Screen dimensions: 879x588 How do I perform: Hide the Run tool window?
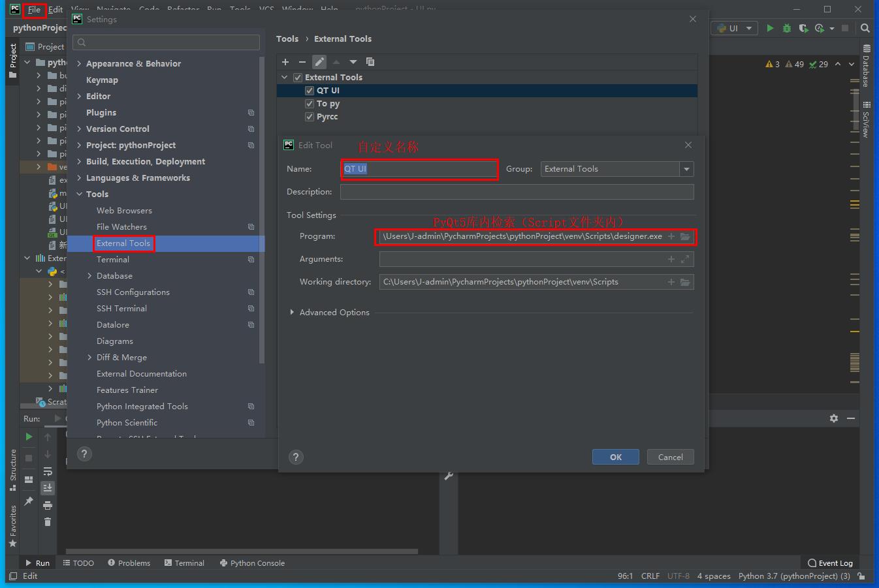pyautogui.click(x=851, y=418)
